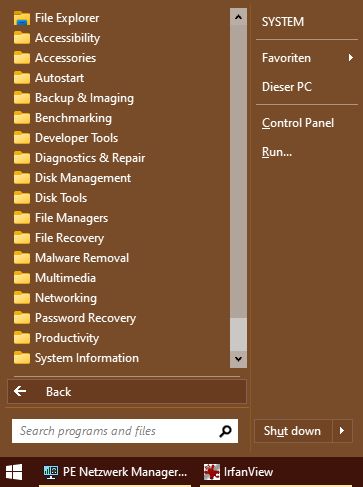363x487 pixels.
Task: Select the Run... menu entry
Action: [277, 152]
